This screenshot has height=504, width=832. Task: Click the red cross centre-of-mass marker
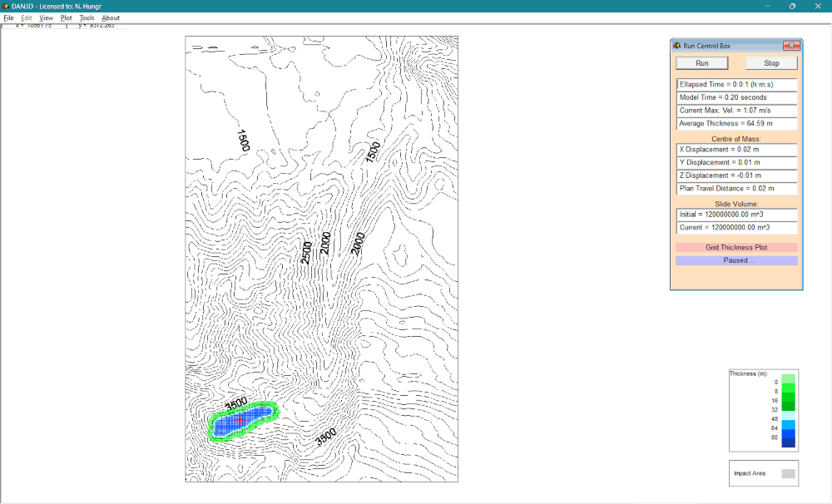click(240, 420)
